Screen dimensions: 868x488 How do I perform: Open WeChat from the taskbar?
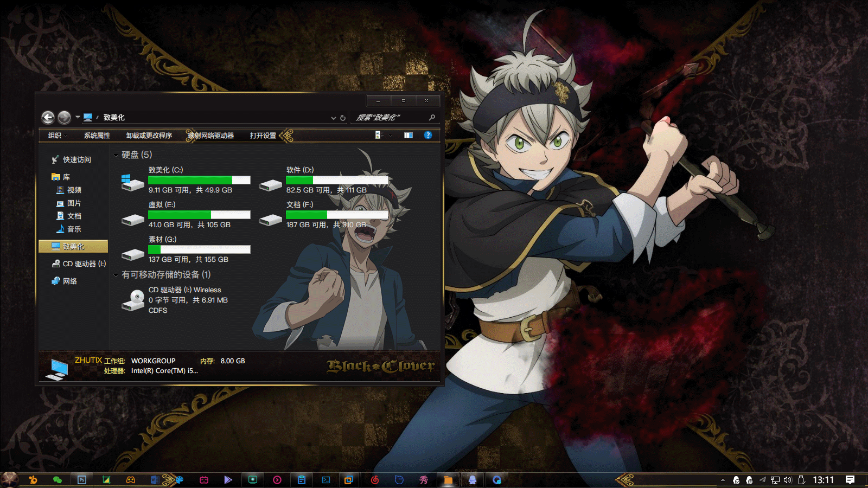click(x=57, y=480)
